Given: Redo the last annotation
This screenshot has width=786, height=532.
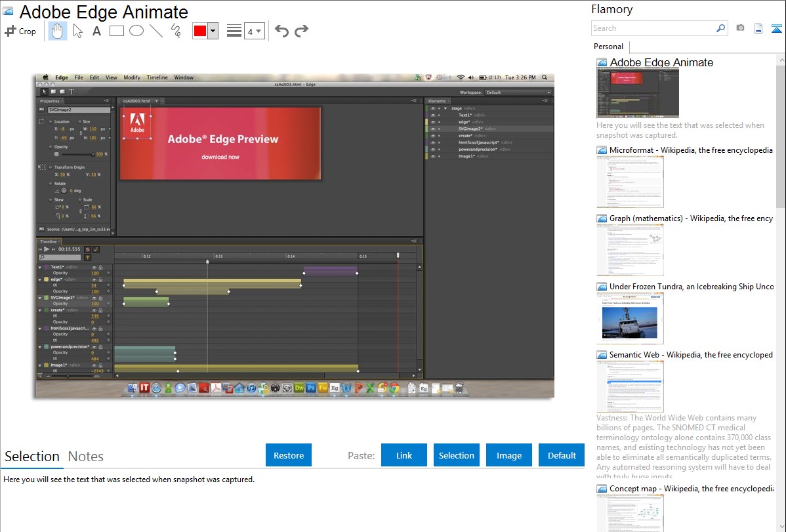Looking at the screenshot, I should tap(301, 31).
